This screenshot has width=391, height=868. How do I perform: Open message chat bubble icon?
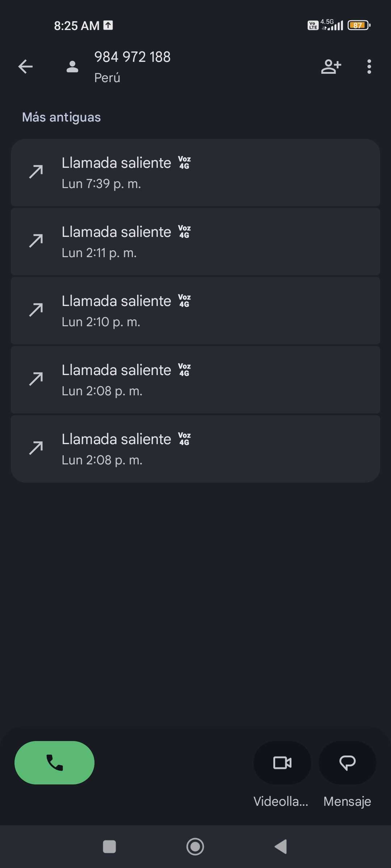point(347,763)
